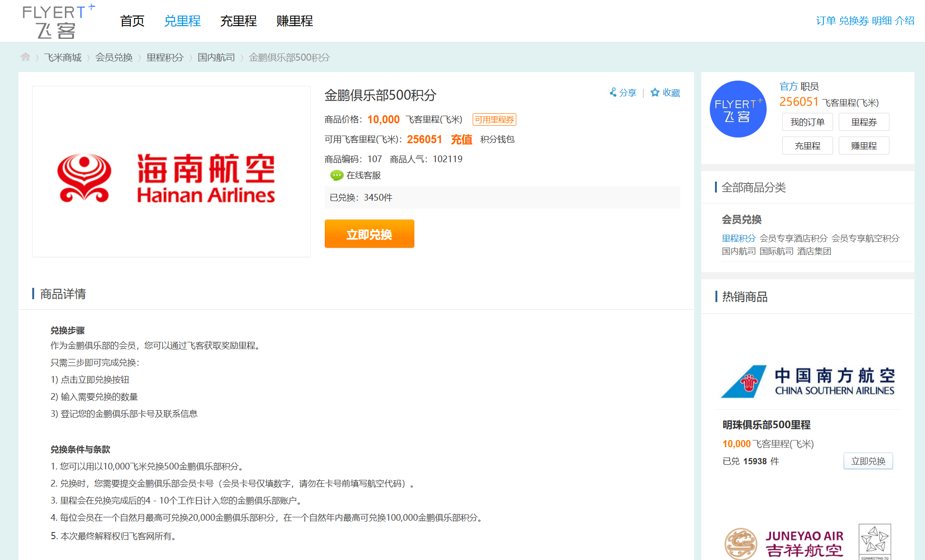The image size is (925, 560).
Task: Click 在线客服 text link
Action: 364,175
